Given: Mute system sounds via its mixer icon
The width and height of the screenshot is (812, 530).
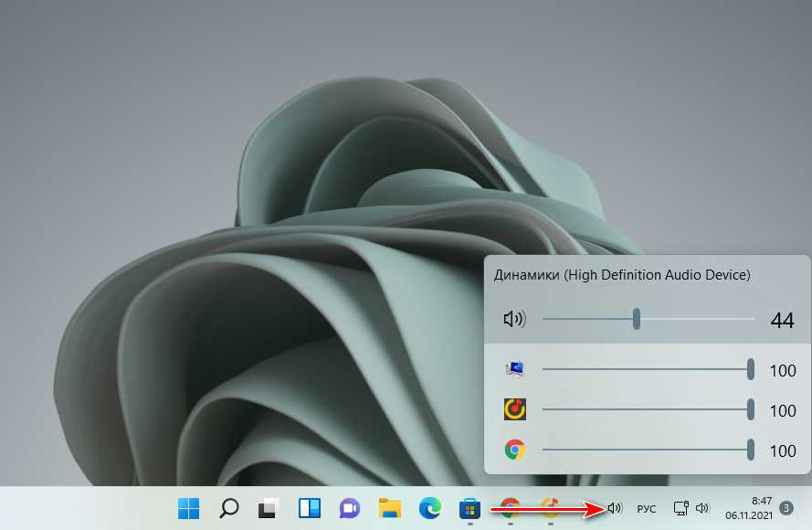Looking at the screenshot, I should pos(515,369).
